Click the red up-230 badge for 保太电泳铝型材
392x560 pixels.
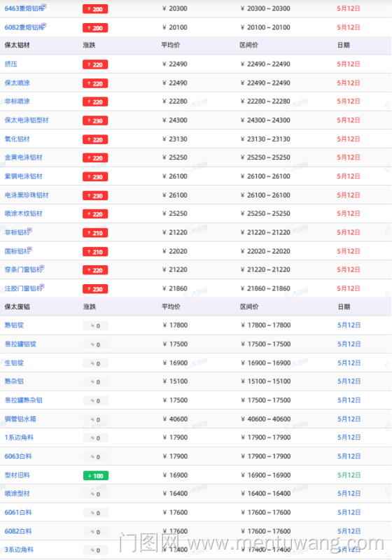click(95, 120)
